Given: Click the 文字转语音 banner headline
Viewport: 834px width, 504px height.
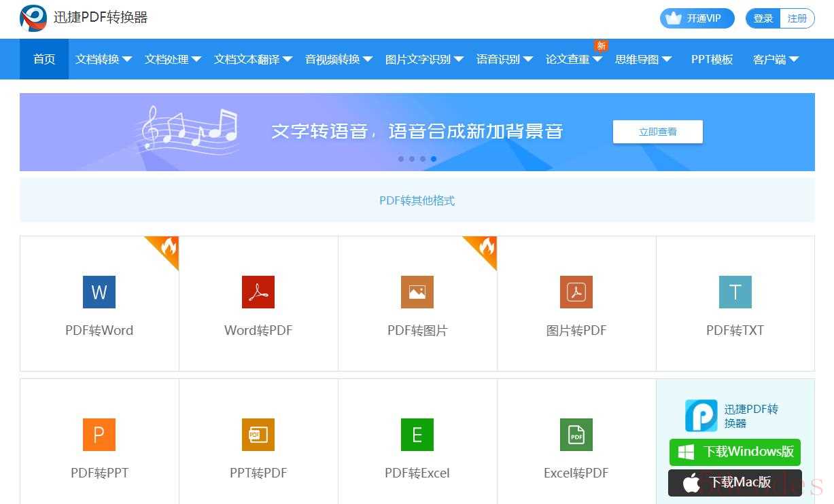Looking at the screenshot, I should coord(417,130).
